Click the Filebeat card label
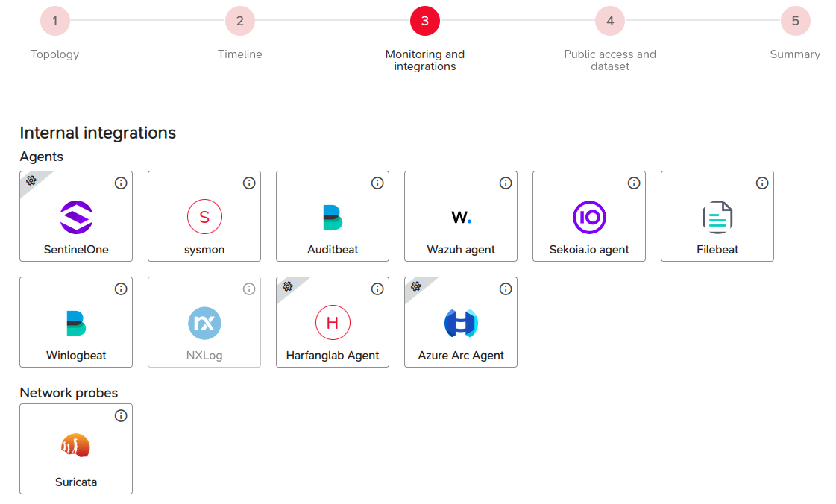 717,249
